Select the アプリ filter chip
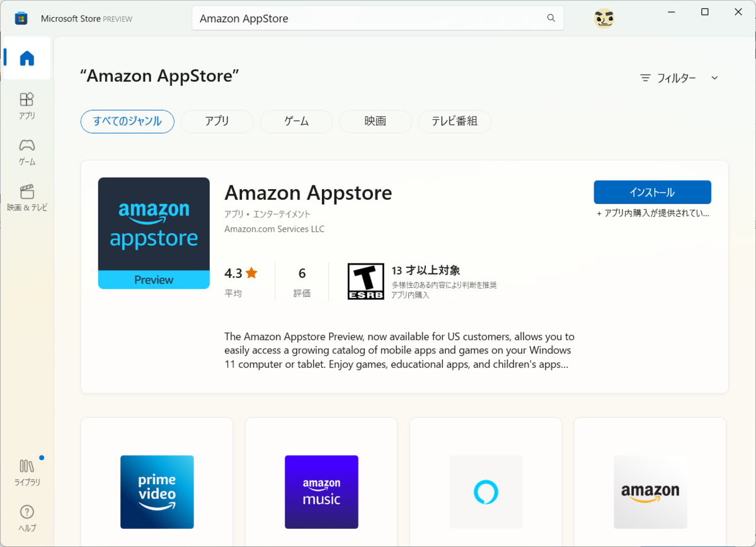Screen dimensions: 756x547 217,121
